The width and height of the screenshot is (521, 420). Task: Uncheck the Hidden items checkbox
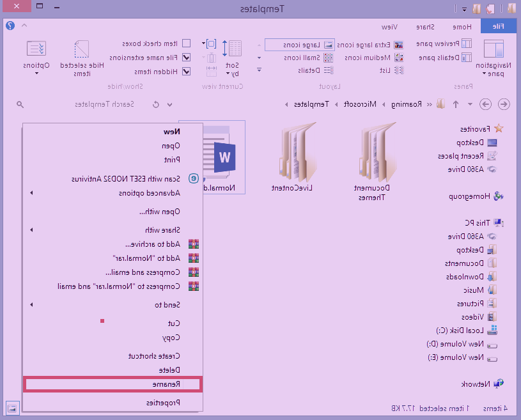coord(186,72)
